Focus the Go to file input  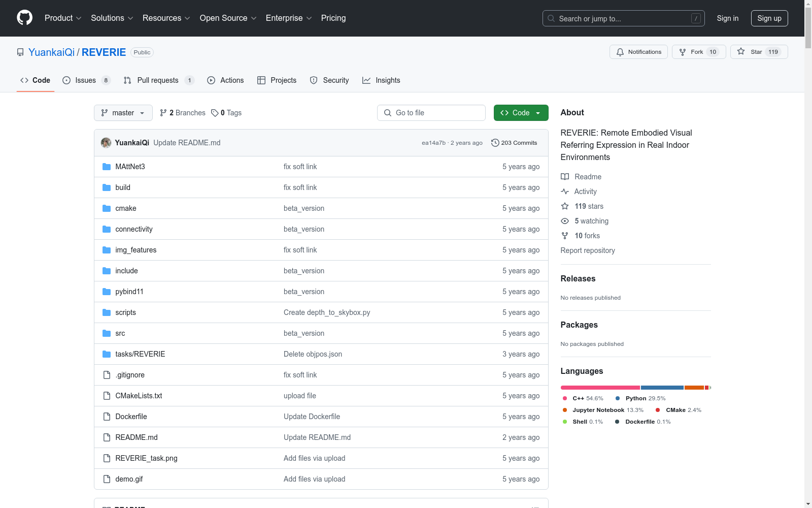pyautogui.click(x=431, y=113)
